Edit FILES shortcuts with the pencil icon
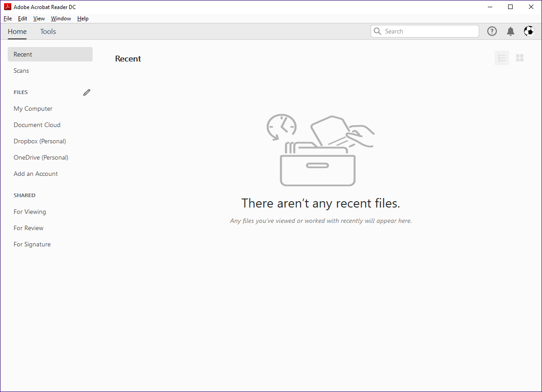This screenshot has height=392, width=542. coord(86,92)
